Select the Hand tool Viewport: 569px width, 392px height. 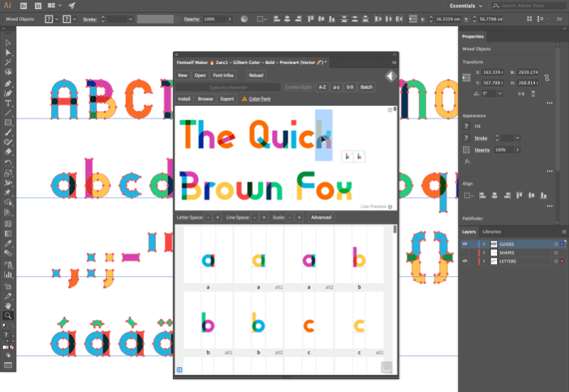[8, 306]
